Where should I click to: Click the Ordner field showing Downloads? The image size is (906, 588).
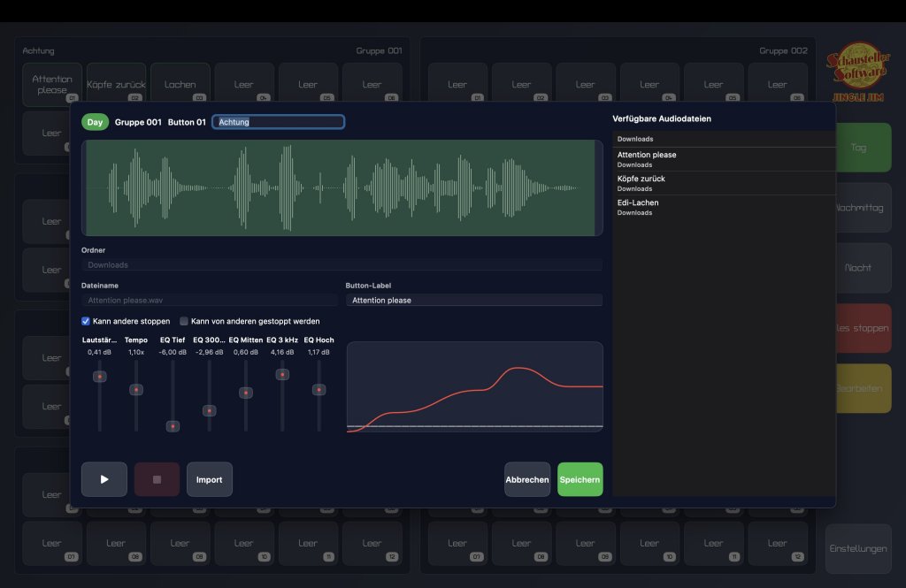tap(342, 265)
